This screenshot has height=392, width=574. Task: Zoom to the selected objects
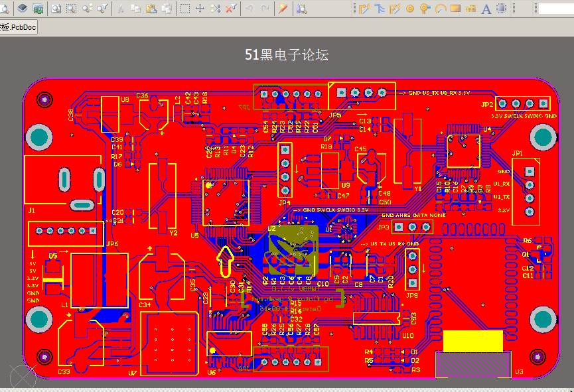click(87, 9)
